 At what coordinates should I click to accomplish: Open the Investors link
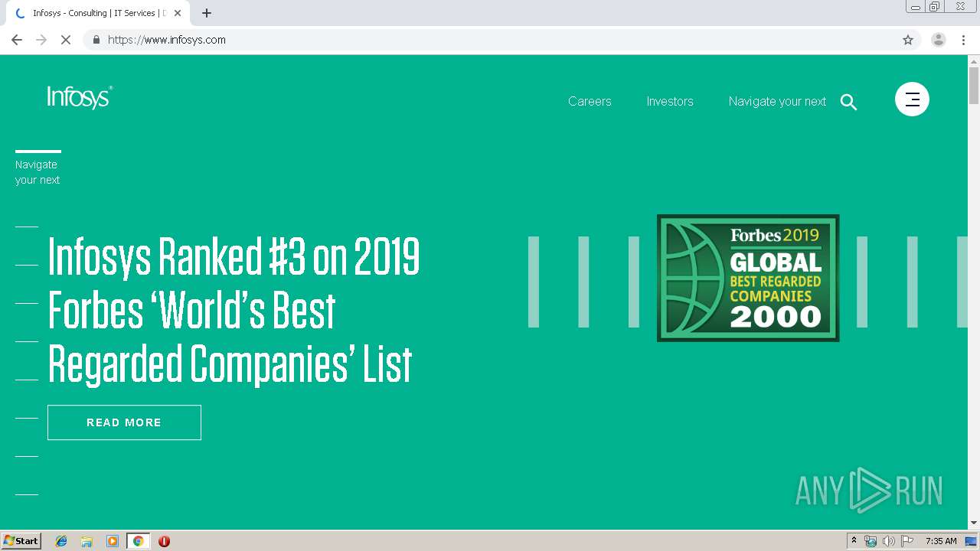[670, 101]
